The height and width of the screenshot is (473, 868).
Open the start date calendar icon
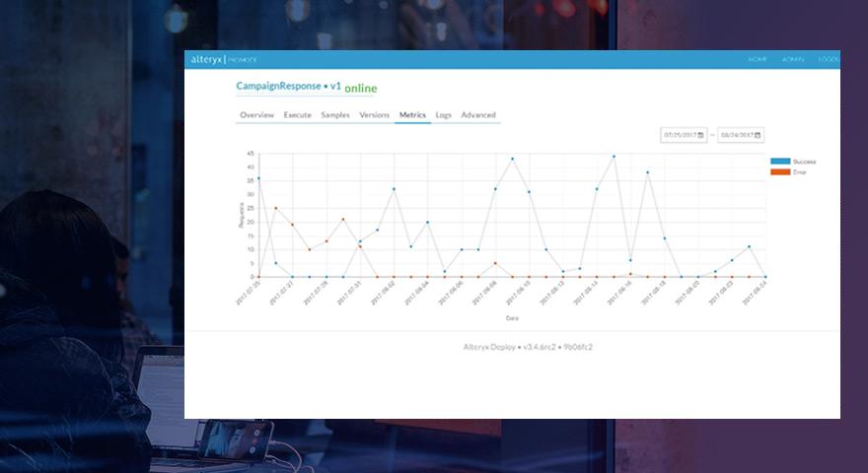[x=700, y=135]
